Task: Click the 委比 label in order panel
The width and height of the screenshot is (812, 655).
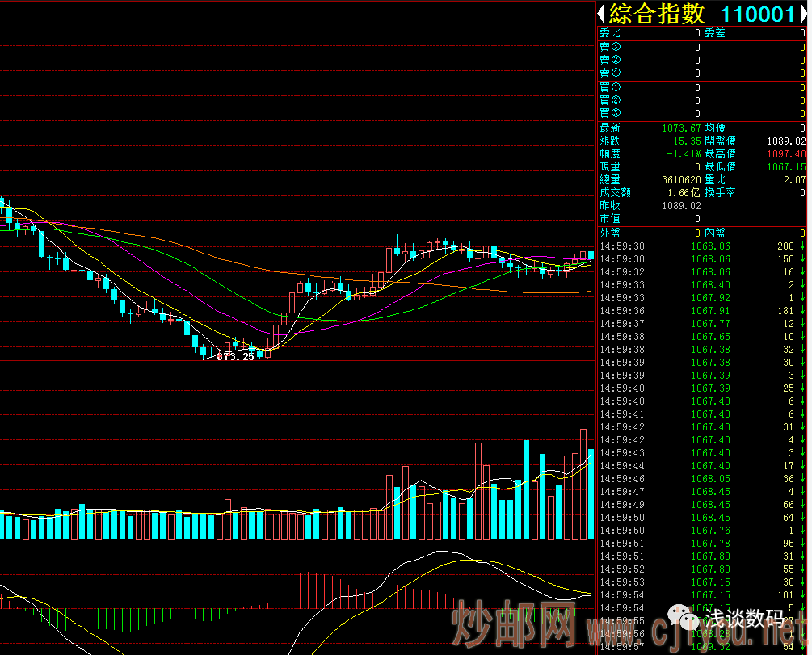Action: tap(610, 33)
